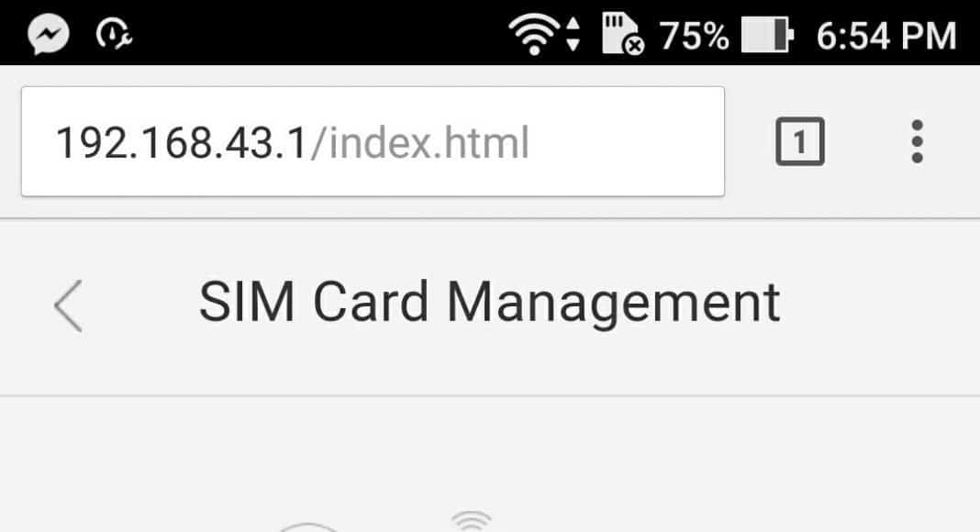Tap the speedometer wrench status icon
980x532 pixels.
(x=113, y=34)
